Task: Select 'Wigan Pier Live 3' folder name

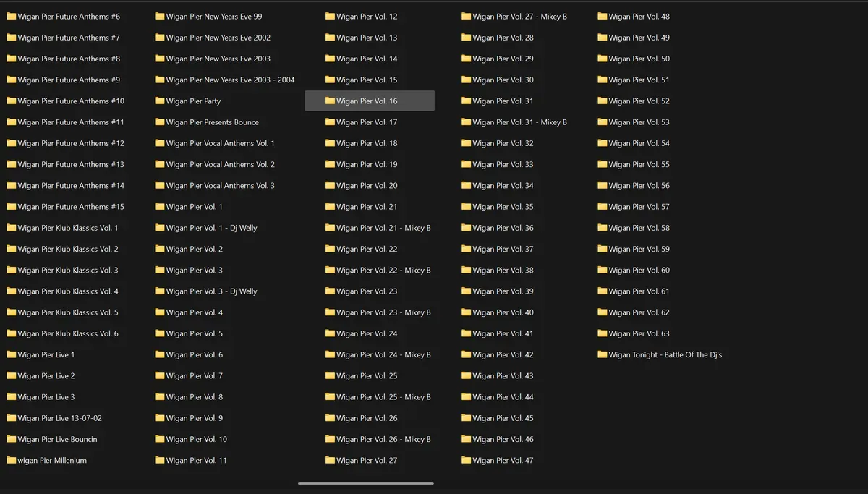Action: point(46,397)
